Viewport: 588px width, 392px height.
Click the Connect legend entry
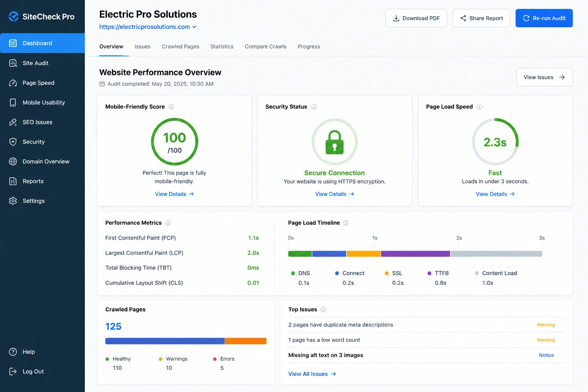(x=350, y=278)
